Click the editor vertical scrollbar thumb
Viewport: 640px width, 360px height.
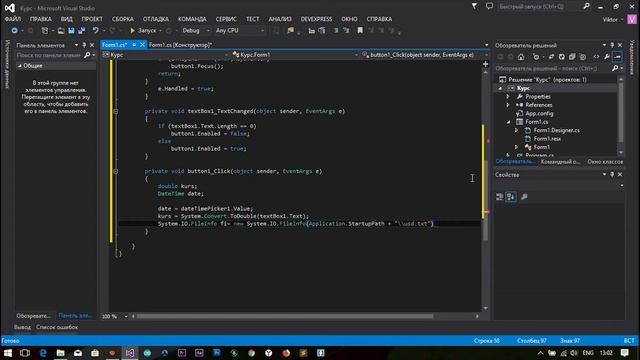pyautogui.click(x=485, y=200)
